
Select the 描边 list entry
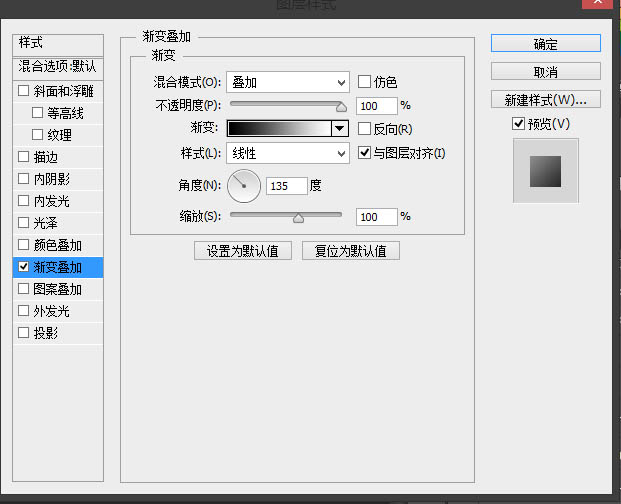(x=58, y=157)
